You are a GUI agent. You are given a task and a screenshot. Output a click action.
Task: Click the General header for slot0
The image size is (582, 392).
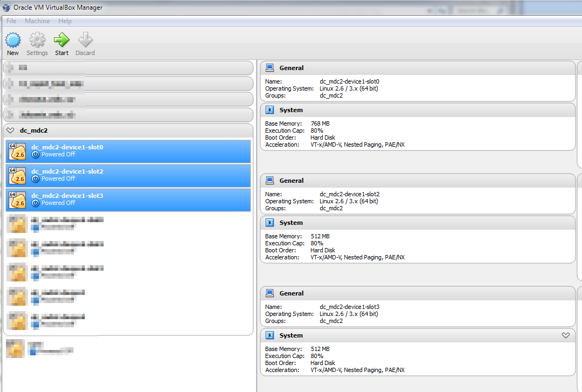[x=291, y=68]
